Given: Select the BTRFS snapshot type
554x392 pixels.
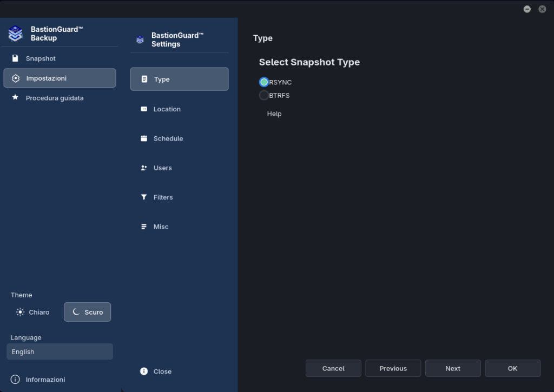Looking at the screenshot, I should tap(264, 95).
